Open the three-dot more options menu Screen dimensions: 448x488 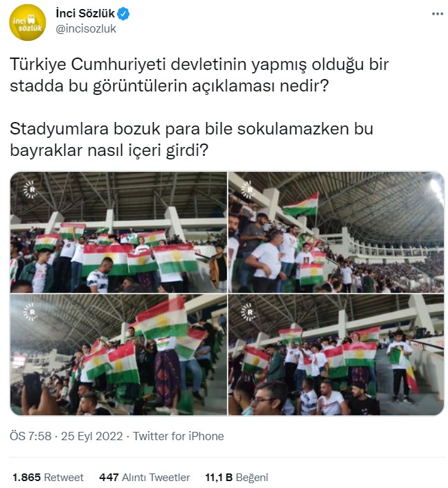tap(437, 14)
